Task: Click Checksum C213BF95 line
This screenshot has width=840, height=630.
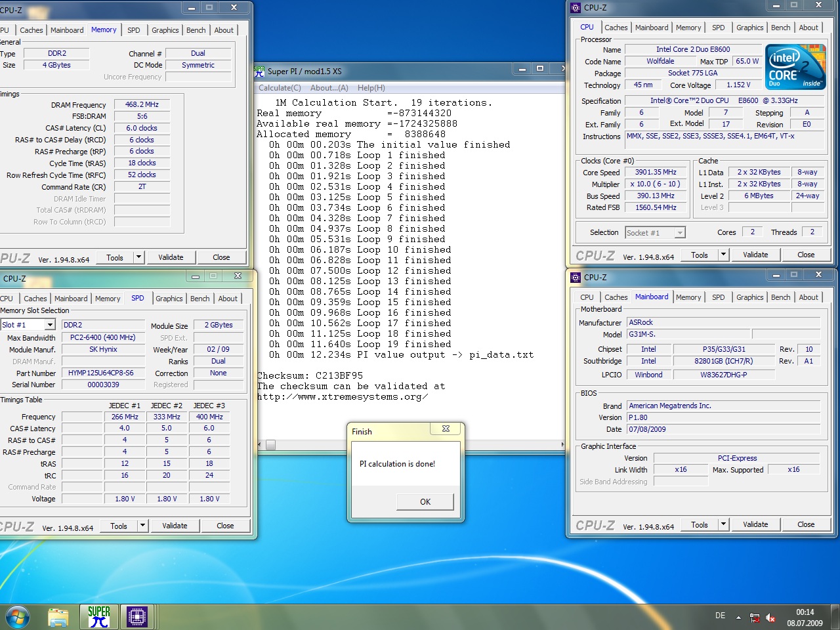Action: coord(310,376)
